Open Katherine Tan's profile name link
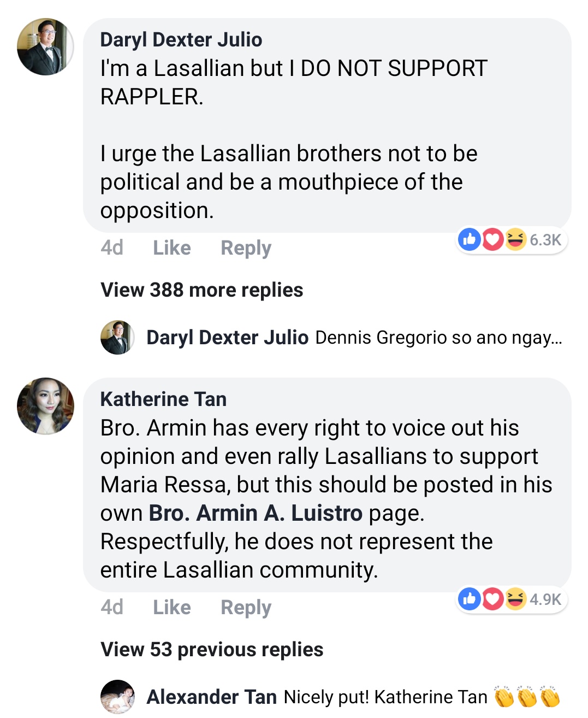 pyautogui.click(x=163, y=399)
